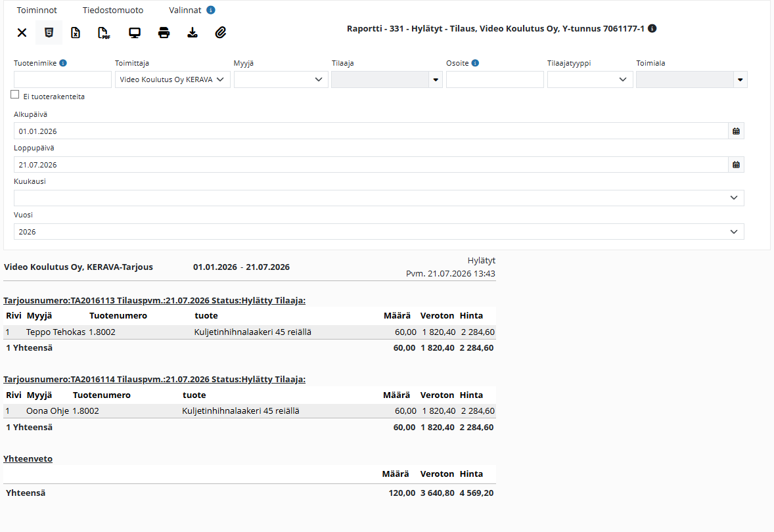Screen dimensions: 774x532
Task: Open the Alkupäivä calendar picker
Action: click(x=736, y=131)
